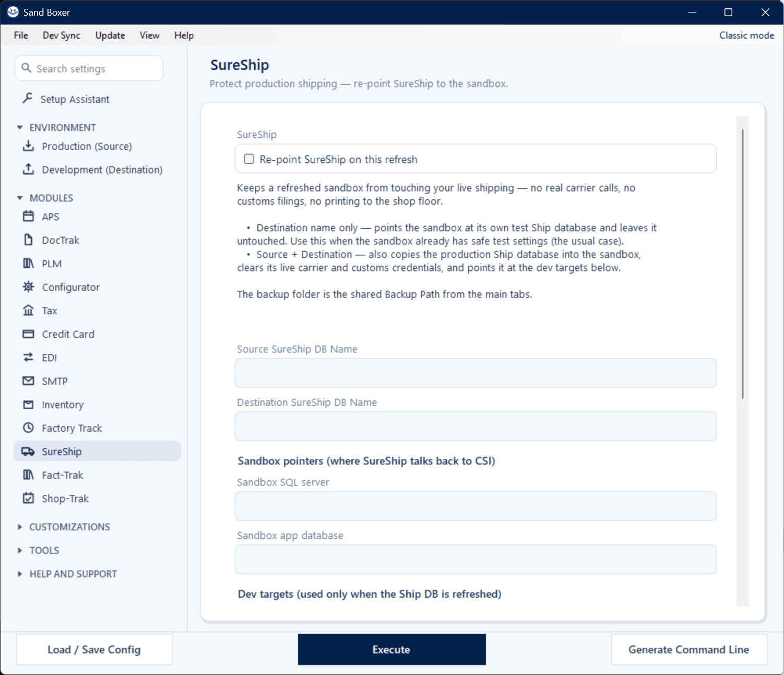Click the Execute button
This screenshot has width=784, height=675.
[x=391, y=649]
